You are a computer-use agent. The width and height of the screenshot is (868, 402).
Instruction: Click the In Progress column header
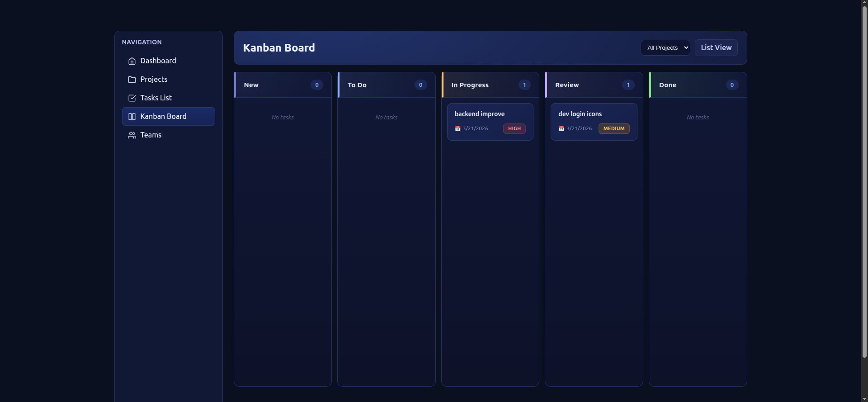coord(491,85)
